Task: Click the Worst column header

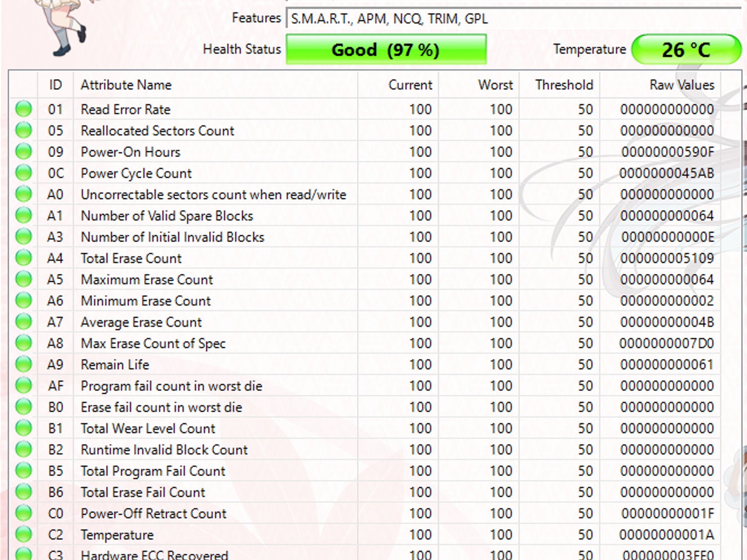Action: 479,85
